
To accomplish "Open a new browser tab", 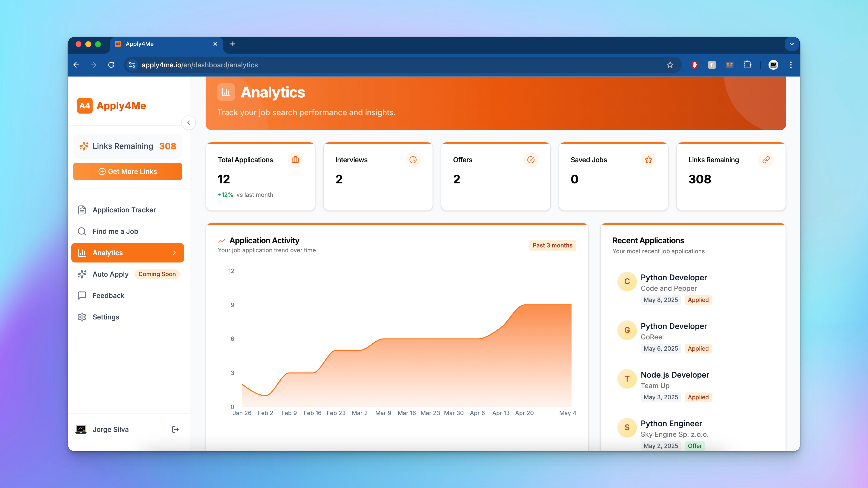I will coord(233,44).
